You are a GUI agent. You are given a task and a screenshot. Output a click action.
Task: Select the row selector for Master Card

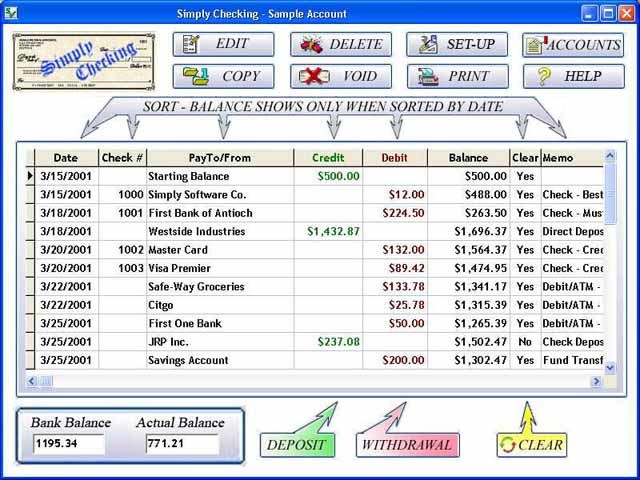(30, 250)
